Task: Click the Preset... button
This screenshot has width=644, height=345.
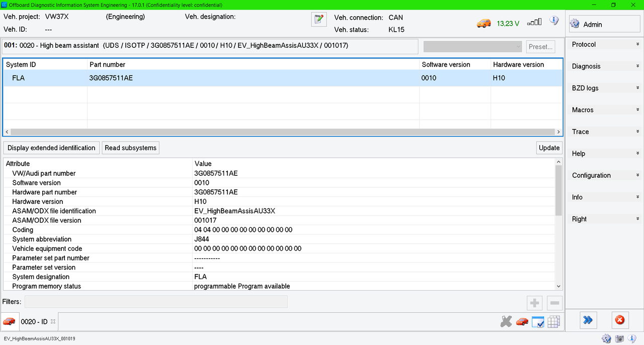Action: coord(541,46)
